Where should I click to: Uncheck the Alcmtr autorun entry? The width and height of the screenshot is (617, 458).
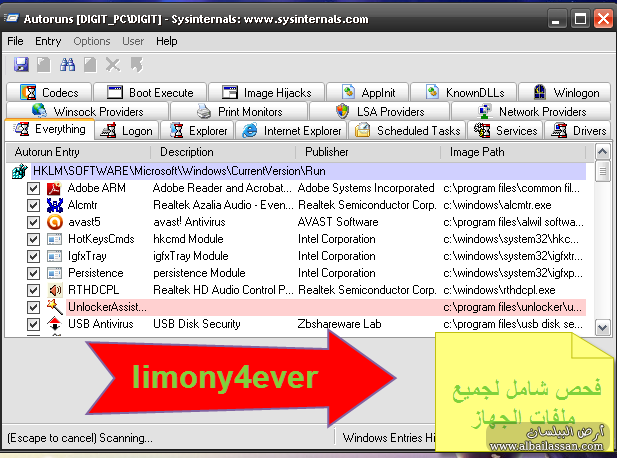click(x=33, y=205)
